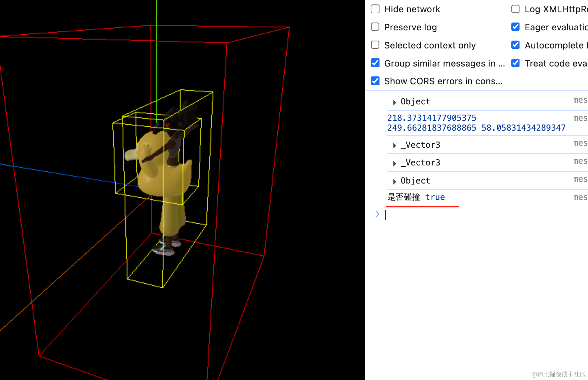Click the 是否碰撞 true log message
This screenshot has width=588, height=380.
[416, 197]
